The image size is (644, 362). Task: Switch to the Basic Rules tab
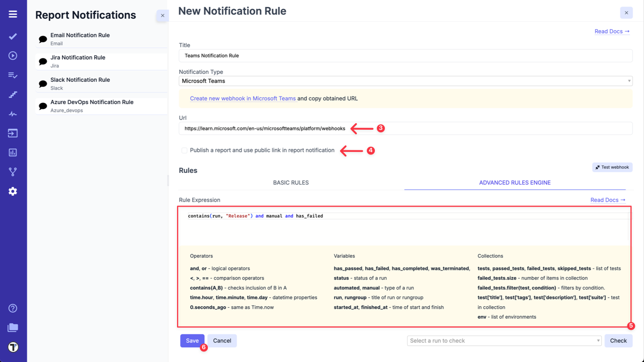pyautogui.click(x=291, y=183)
